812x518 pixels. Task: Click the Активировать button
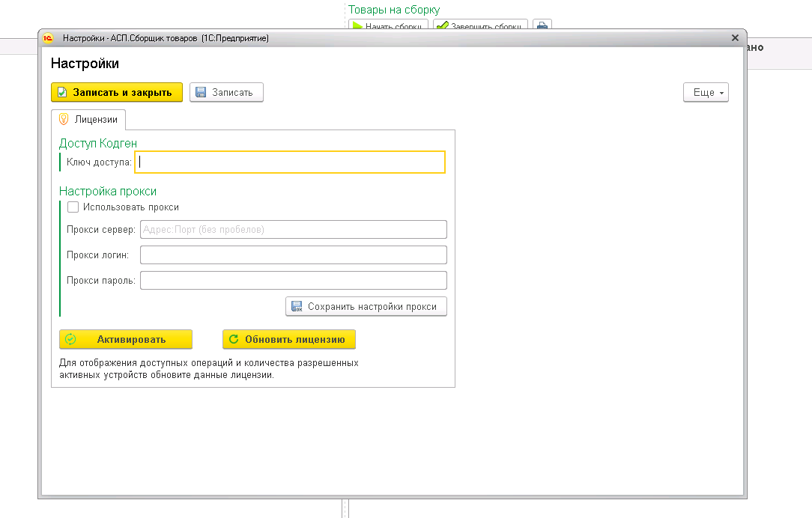126,339
